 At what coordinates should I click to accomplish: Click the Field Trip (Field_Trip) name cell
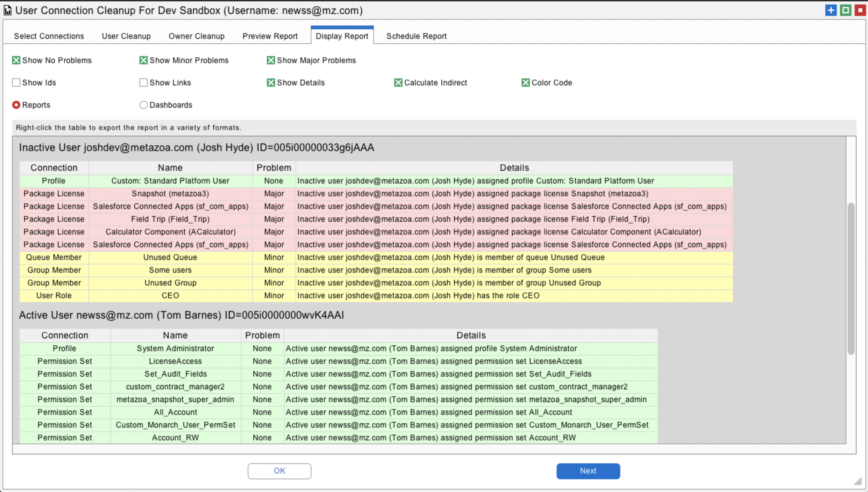click(x=170, y=219)
